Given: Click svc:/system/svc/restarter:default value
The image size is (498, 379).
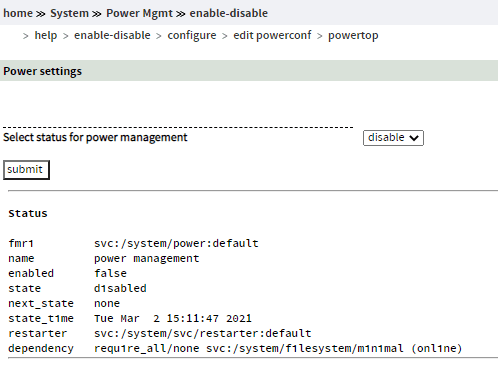Looking at the screenshot, I should pos(203,333).
